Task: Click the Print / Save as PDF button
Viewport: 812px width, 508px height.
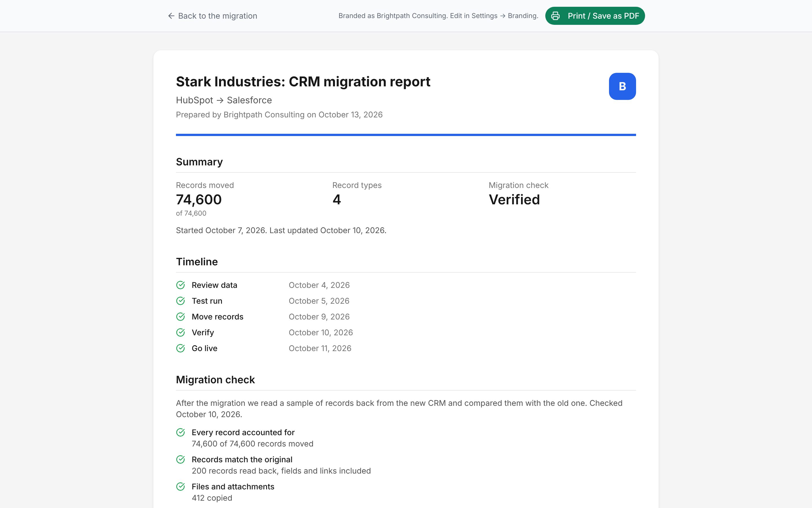Action: tap(595, 16)
